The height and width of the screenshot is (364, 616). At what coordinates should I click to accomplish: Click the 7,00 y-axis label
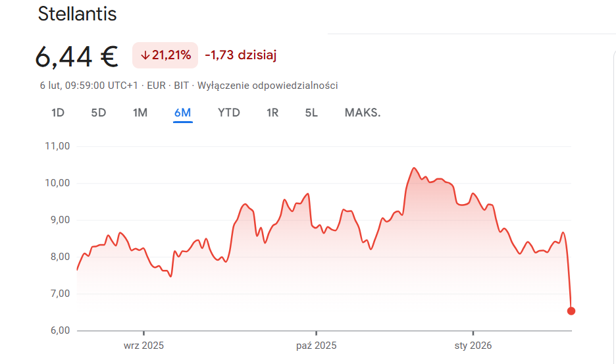(x=60, y=294)
